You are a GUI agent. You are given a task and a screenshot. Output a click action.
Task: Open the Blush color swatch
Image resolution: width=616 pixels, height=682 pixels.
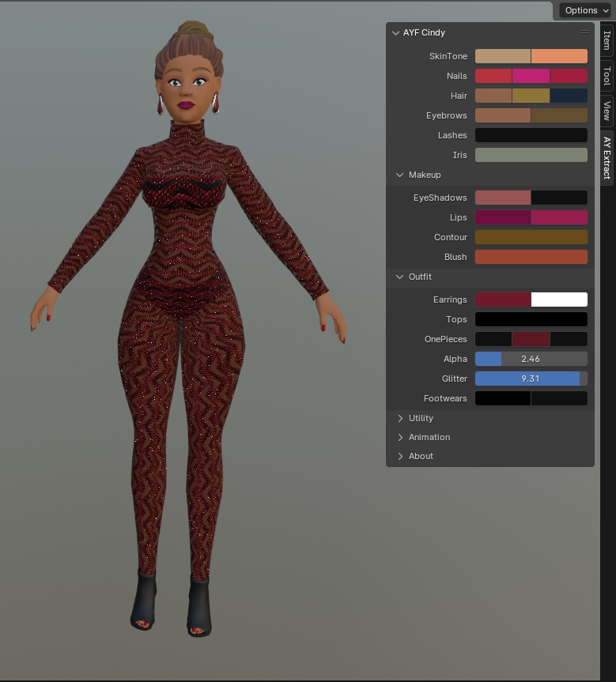click(531, 257)
